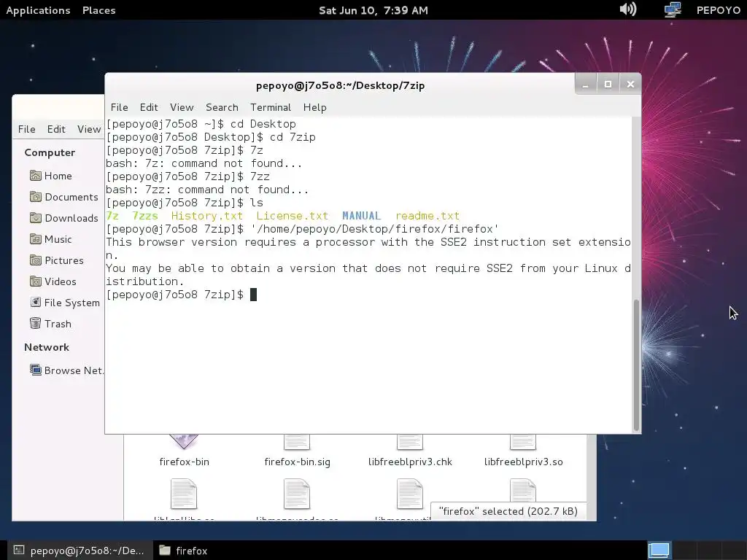The height and width of the screenshot is (560, 747).
Task: Click the volume speaker icon in top panel
Action: [628, 9]
